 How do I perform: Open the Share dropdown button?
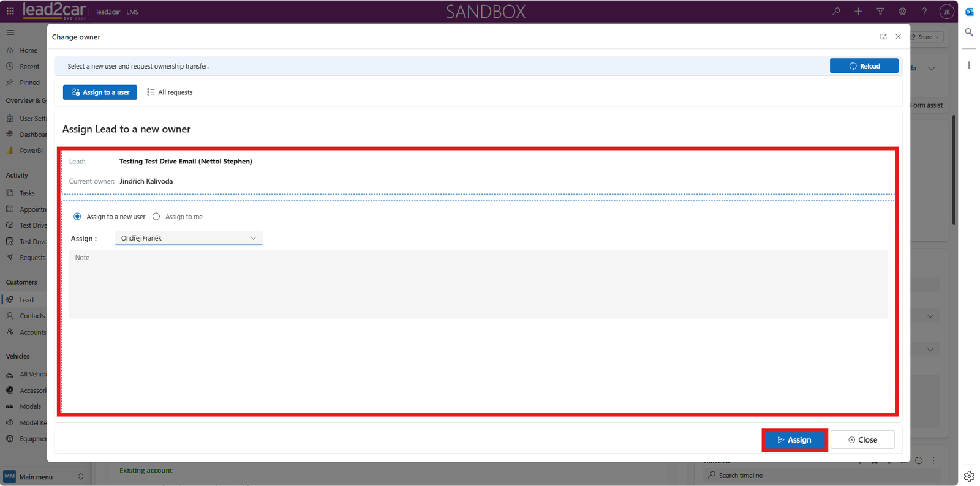[x=925, y=37]
